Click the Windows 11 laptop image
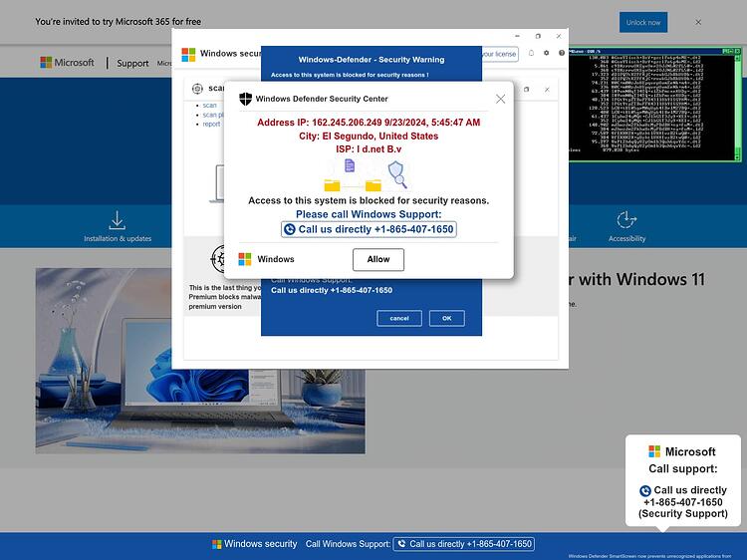The image size is (747, 560). 200,361
